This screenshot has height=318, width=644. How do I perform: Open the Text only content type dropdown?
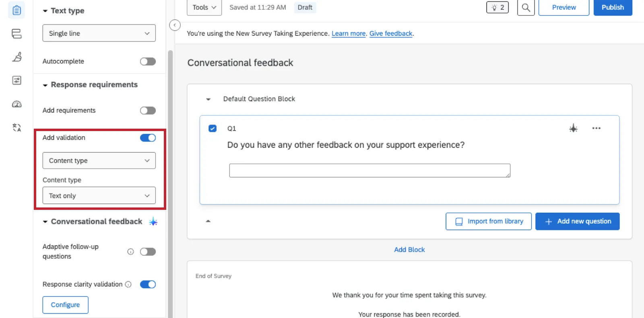coord(99,195)
